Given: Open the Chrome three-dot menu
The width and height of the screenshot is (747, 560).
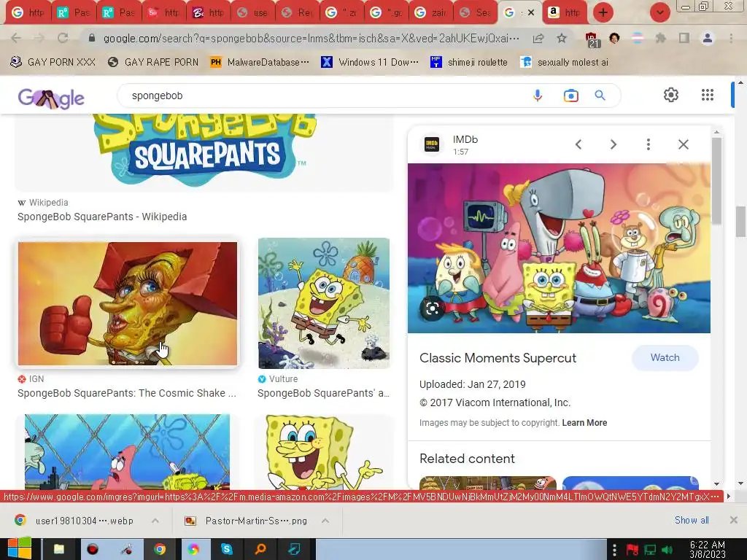Looking at the screenshot, I should point(731,38).
